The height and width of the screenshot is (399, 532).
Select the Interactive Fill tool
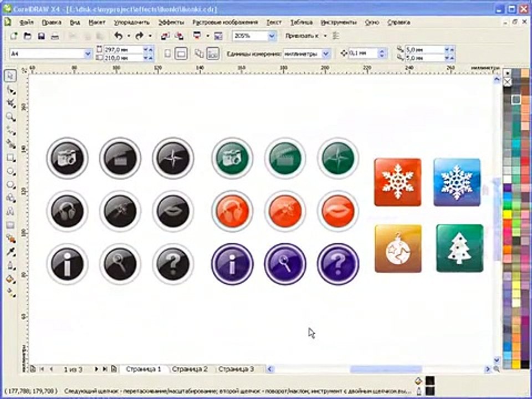pos(11,292)
